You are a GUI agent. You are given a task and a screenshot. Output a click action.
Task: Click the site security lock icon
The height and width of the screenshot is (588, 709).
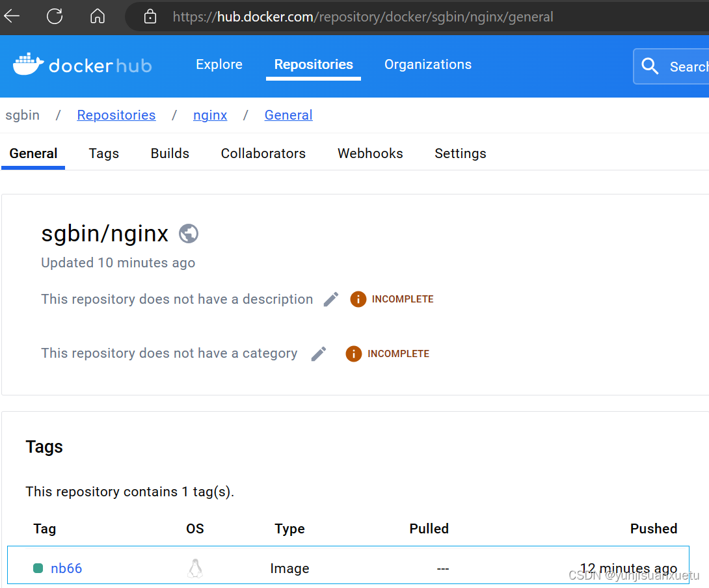[x=150, y=16]
